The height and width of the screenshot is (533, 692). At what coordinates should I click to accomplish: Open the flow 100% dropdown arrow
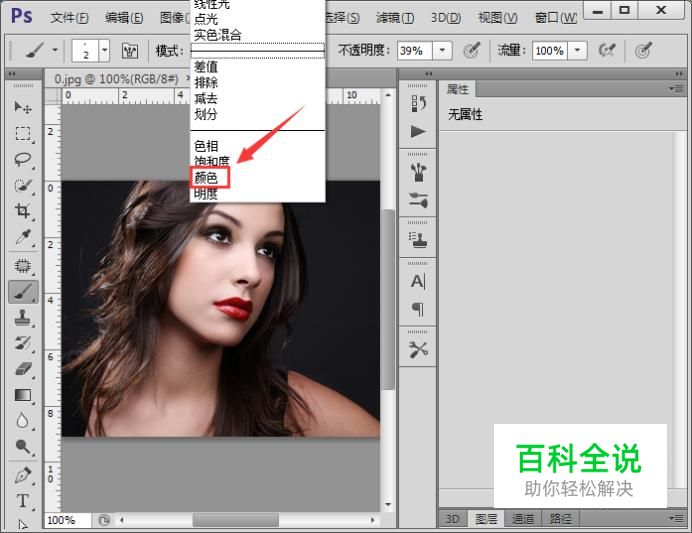[x=578, y=50]
